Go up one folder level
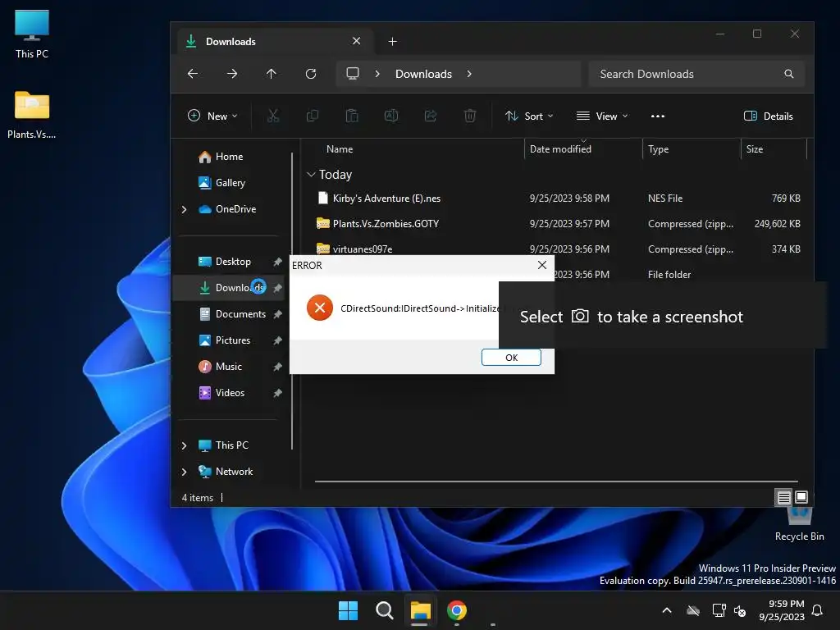 coord(271,74)
